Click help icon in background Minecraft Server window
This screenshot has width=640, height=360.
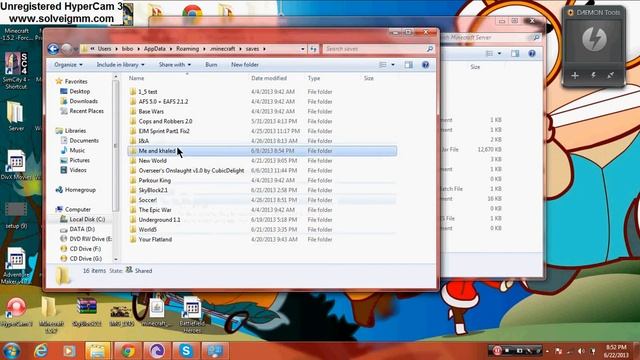532,53
